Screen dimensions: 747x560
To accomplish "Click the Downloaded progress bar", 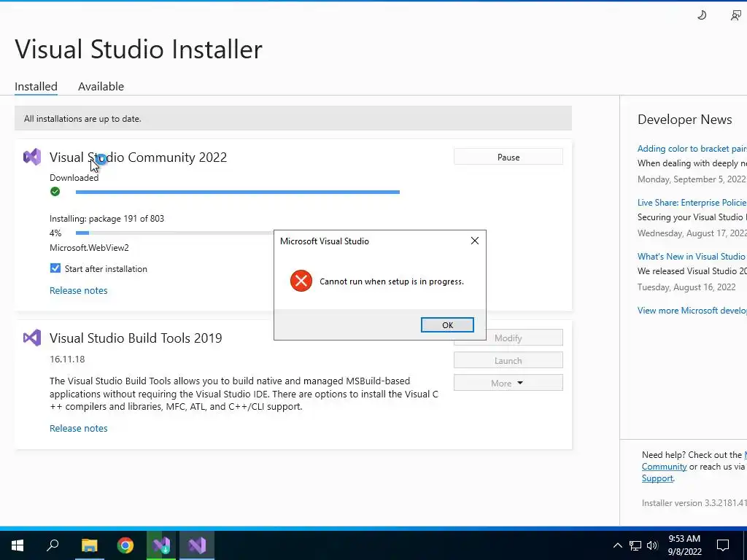I will coord(237,192).
